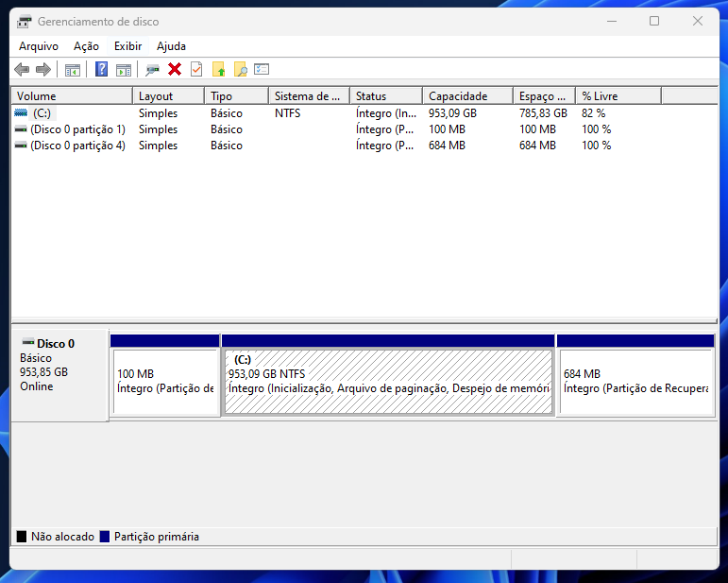The height and width of the screenshot is (583, 728).
Task: Click the 82 % free cell
Action: pos(593,112)
